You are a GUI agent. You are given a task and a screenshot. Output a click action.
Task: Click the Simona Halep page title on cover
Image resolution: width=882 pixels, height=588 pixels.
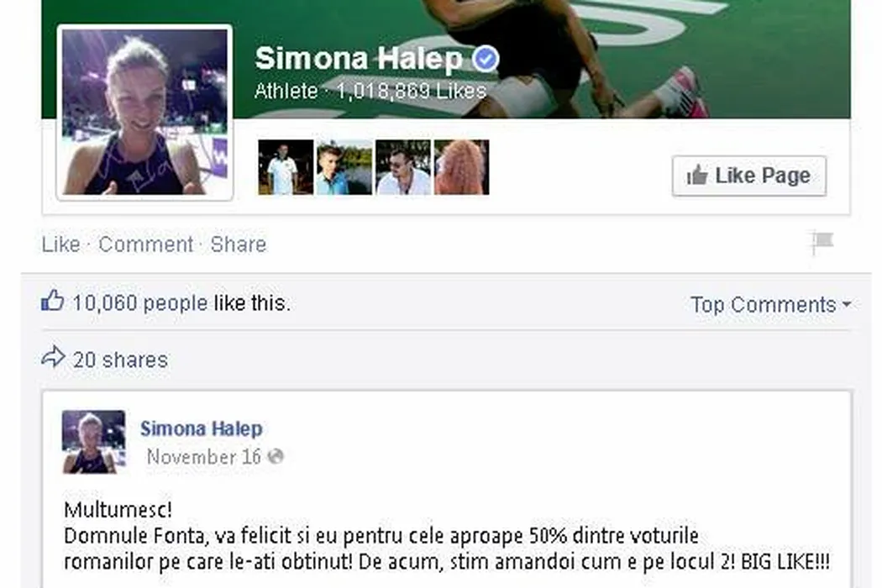[x=359, y=59]
